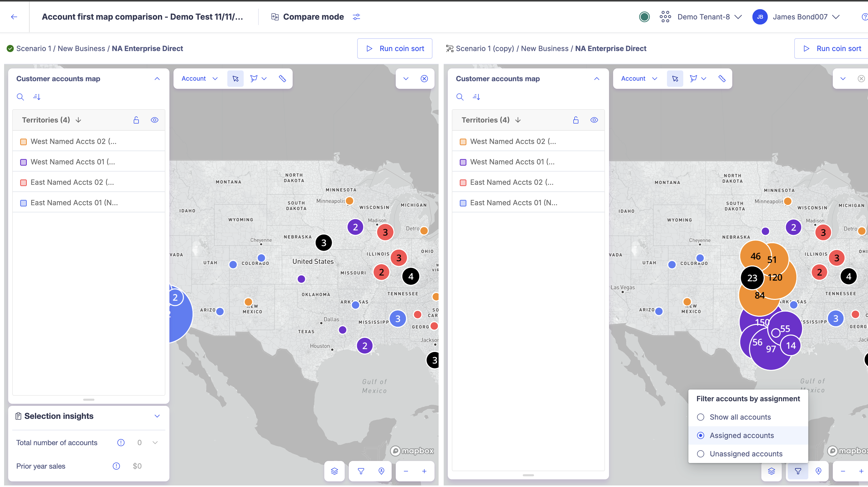Check East Named Accts 01 box, right panel
868x487 pixels.
463,203
